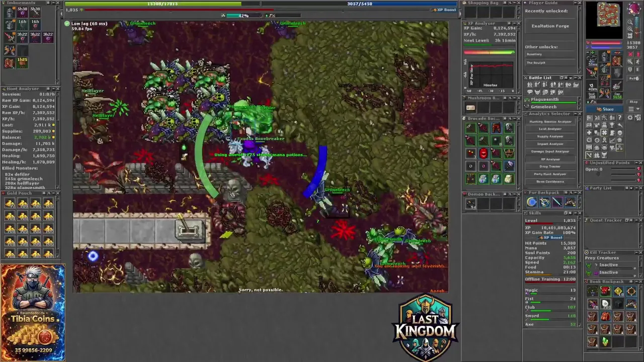Toggle expert mode E button
This screenshot has width=644, height=362.
click(638, 69)
